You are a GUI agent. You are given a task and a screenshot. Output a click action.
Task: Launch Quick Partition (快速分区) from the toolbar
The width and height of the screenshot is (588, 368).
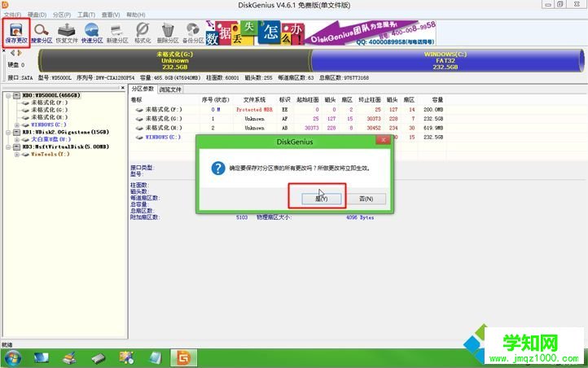92,33
